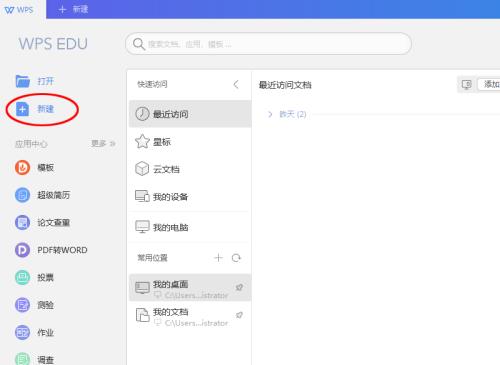Viewport: 500px width, 365px height.
Task: Click the search box for documents and templates
Action: pyautogui.click(x=268, y=44)
